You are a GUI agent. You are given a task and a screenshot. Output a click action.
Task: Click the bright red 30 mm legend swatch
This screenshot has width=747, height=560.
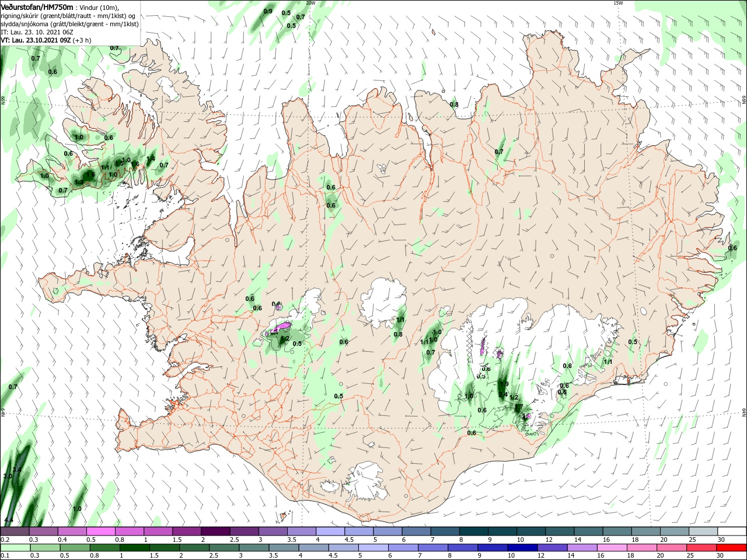click(732, 548)
